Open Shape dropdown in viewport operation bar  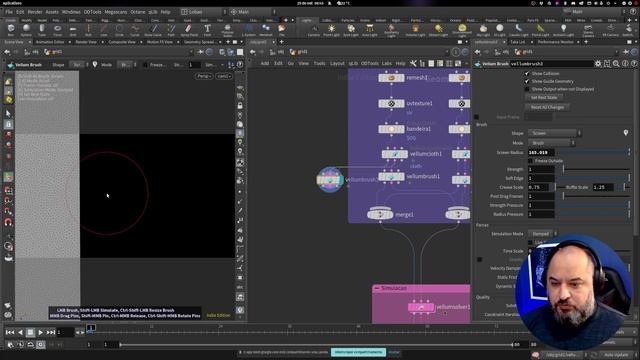pyautogui.click(x=79, y=64)
